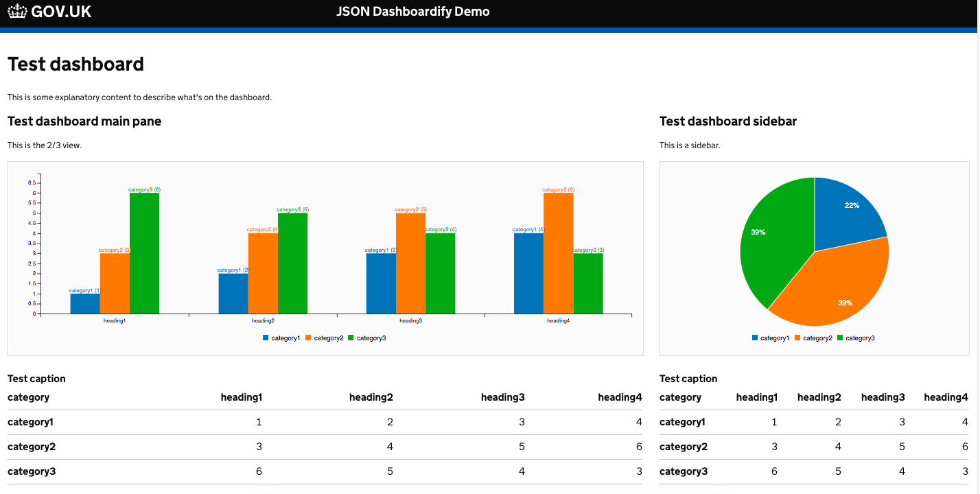This screenshot has width=980, height=494.
Task: Click the heading1 column header in main pane table
Action: pyautogui.click(x=241, y=397)
